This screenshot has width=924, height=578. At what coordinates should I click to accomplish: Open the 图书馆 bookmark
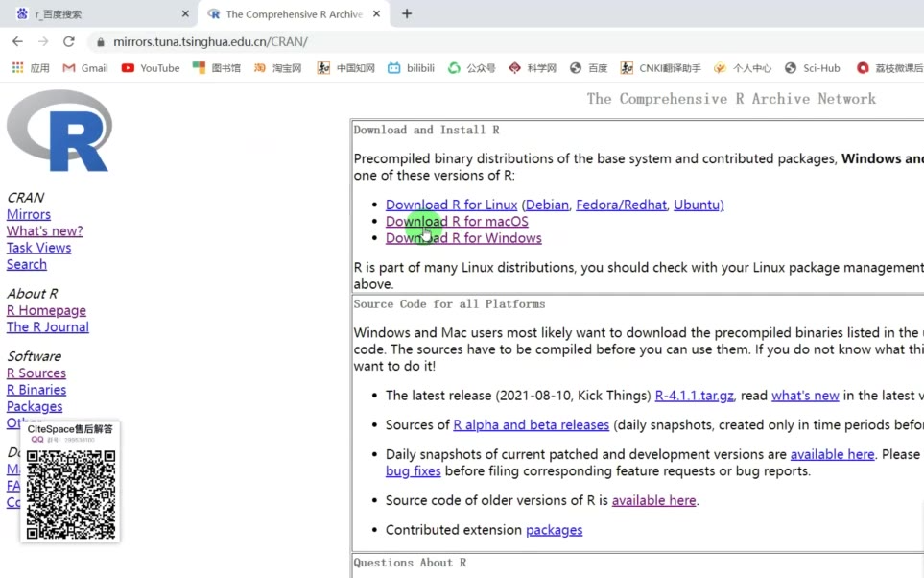[217, 68]
